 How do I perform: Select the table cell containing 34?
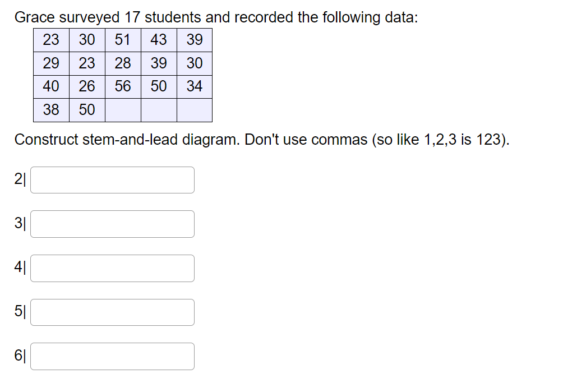click(195, 86)
